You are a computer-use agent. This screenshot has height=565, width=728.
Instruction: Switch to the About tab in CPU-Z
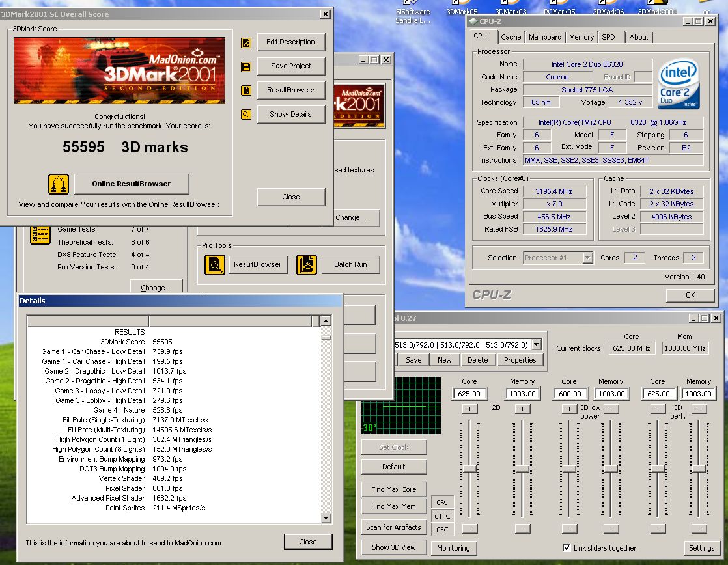coord(639,37)
